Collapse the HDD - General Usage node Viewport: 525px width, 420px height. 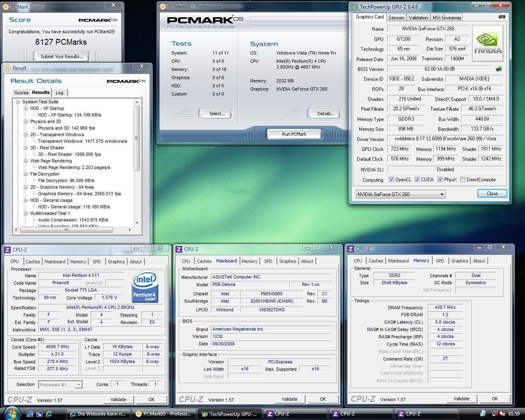[x=26, y=200]
